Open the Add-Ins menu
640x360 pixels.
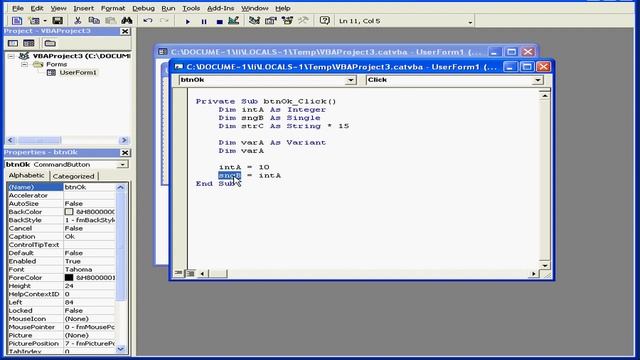tap(221, 8)
